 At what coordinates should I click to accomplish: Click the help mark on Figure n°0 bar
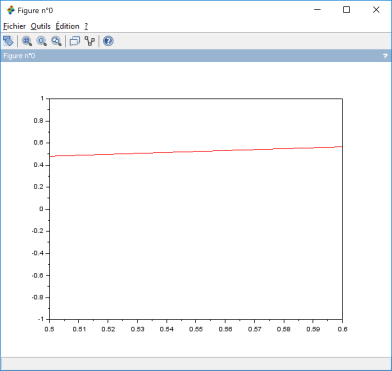tap(385, 56)
